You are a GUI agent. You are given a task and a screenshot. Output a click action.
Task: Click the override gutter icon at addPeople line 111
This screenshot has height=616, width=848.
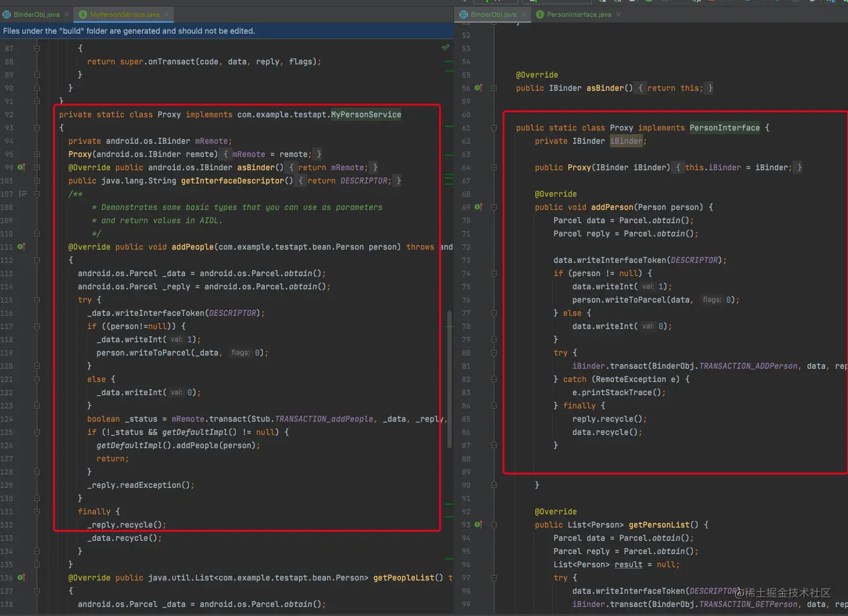(21, 247)
